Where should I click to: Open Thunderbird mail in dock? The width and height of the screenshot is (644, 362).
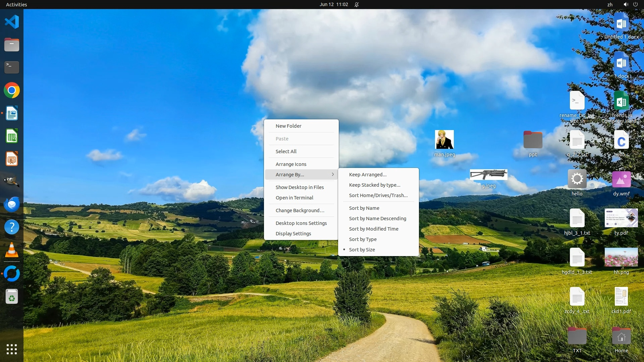click(x=12, y=204)
